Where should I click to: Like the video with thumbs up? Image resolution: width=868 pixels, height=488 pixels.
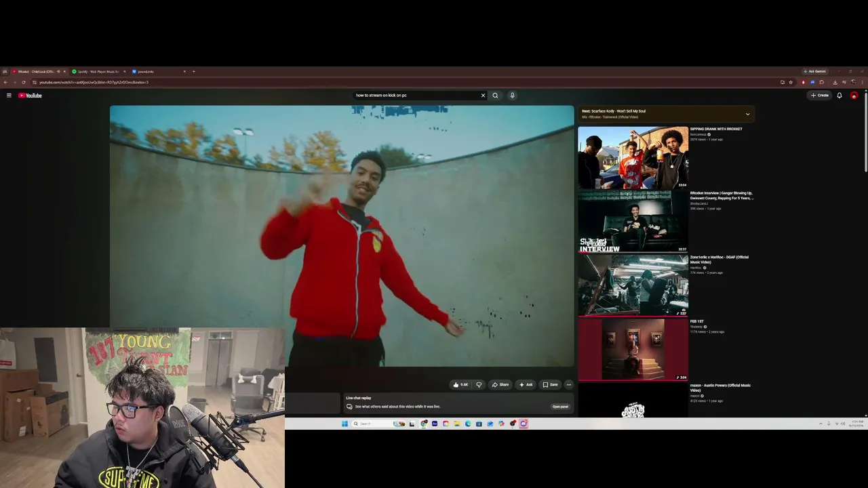pyautogui.click(x=461, y=385)
